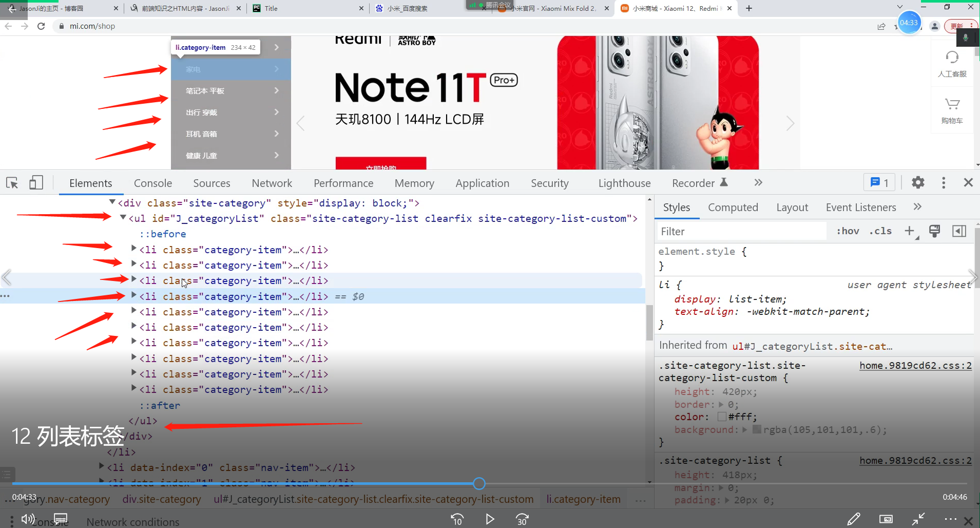Toggle the :hov element state panel
Viewport: 980px width, 528px height.
point(848,231)
